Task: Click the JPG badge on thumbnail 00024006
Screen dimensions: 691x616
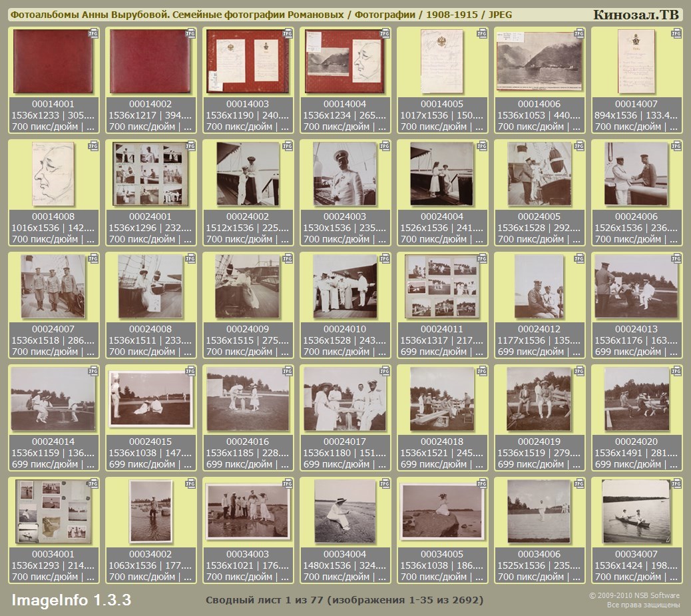Action: pyautogui.click(x=676, y=146)
